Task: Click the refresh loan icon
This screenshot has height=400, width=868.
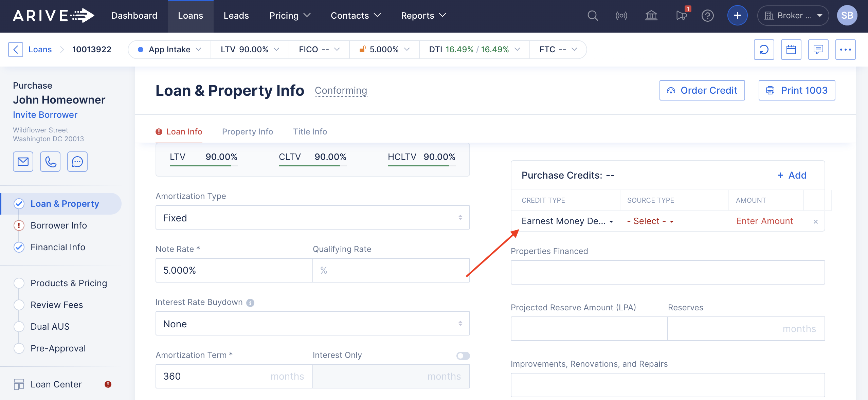Action: tap(764, 50)
